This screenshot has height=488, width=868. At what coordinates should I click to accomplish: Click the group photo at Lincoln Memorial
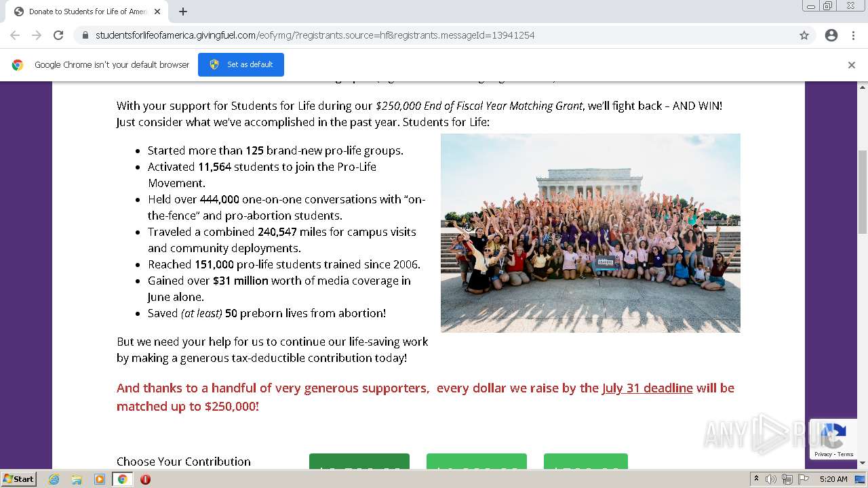(x=590, y=232)
